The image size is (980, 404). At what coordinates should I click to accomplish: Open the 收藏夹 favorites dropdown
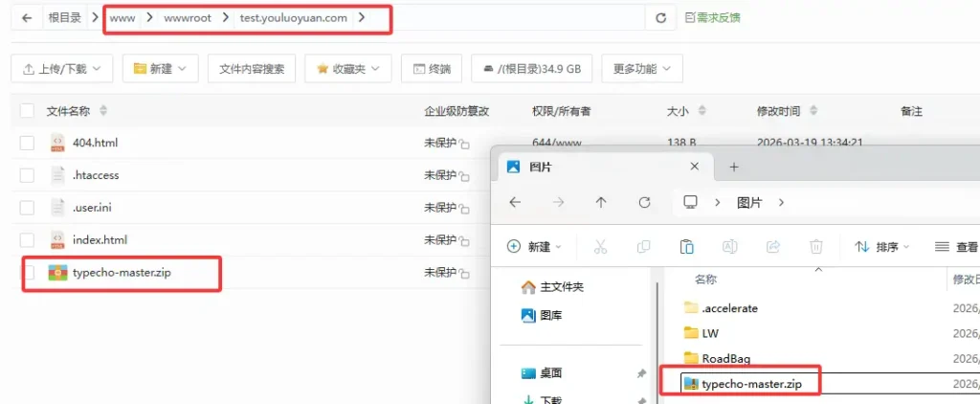tap(348, 69)
